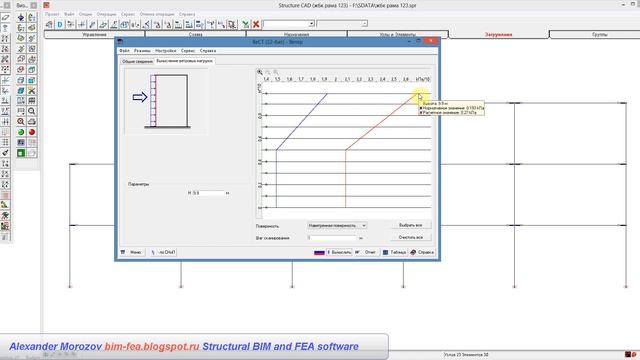Click the Таблица button
This screenshot has height=360, width=640.
pos(394,253)
